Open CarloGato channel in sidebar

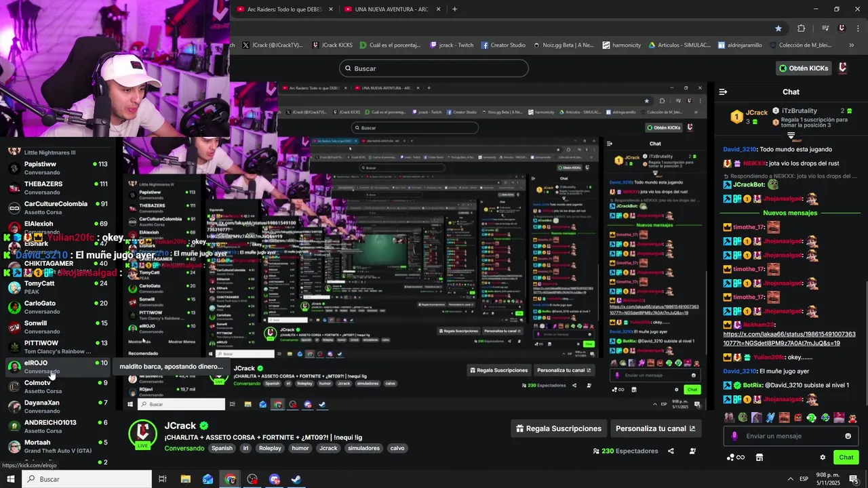tap(57, 307)
